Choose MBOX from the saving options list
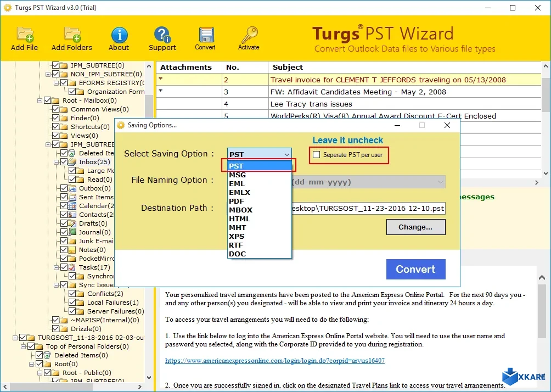This screenshot has width=551, height=392. (260, 210)
